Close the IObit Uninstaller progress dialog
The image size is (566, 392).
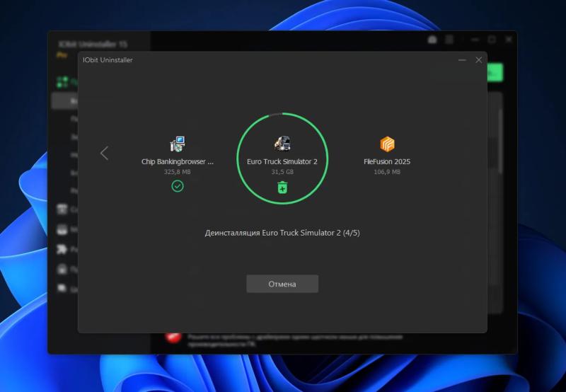click(479, 60)
